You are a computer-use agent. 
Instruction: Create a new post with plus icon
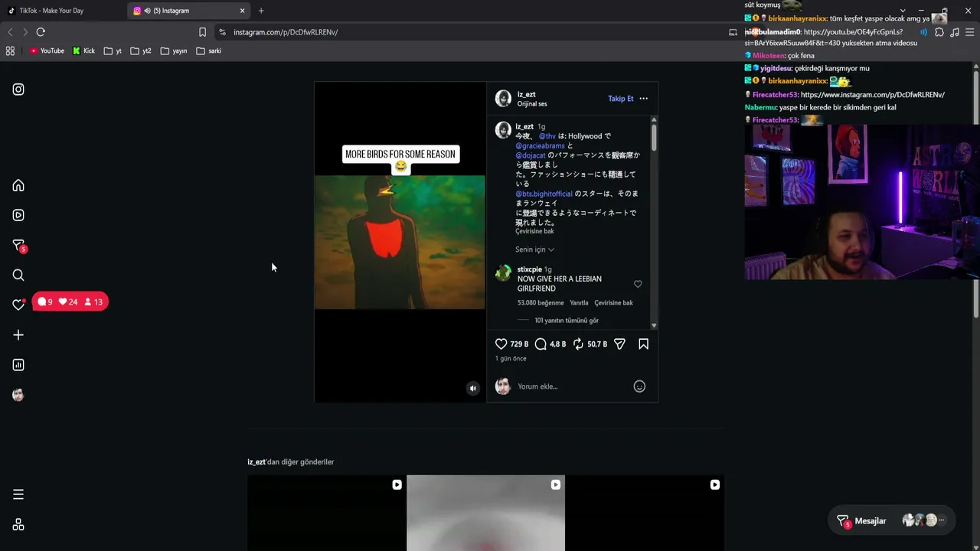18,335
